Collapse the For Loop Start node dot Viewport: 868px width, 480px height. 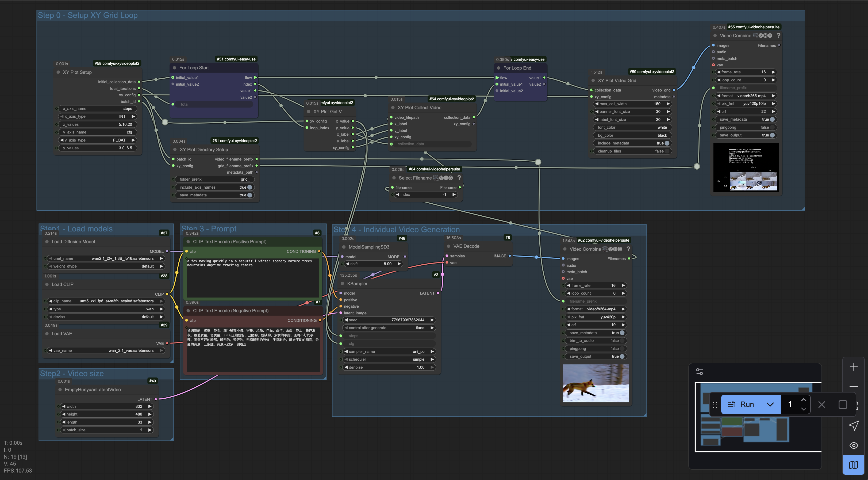(x=175, y=68)
